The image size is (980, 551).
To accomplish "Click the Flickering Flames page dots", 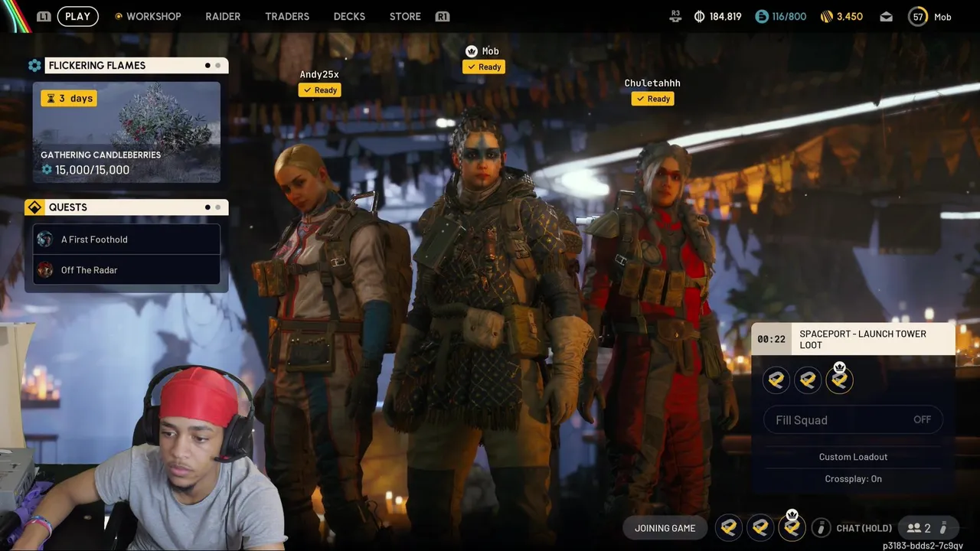I will pos(212,66).
